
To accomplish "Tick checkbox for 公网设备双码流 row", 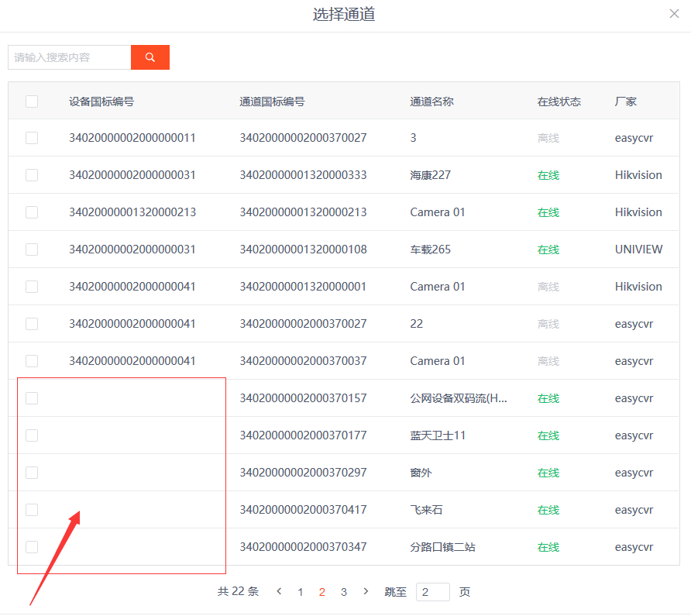I will (x=32, y=398).
